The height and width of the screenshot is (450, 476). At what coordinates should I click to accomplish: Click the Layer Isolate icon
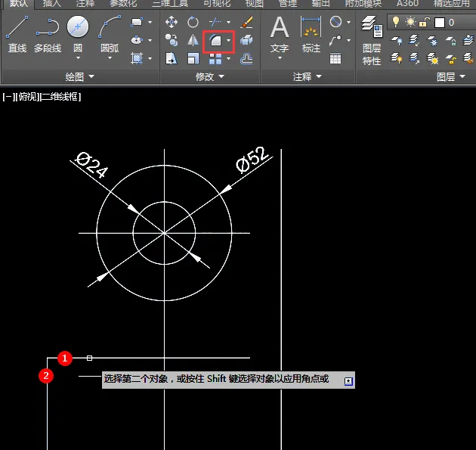414,40
